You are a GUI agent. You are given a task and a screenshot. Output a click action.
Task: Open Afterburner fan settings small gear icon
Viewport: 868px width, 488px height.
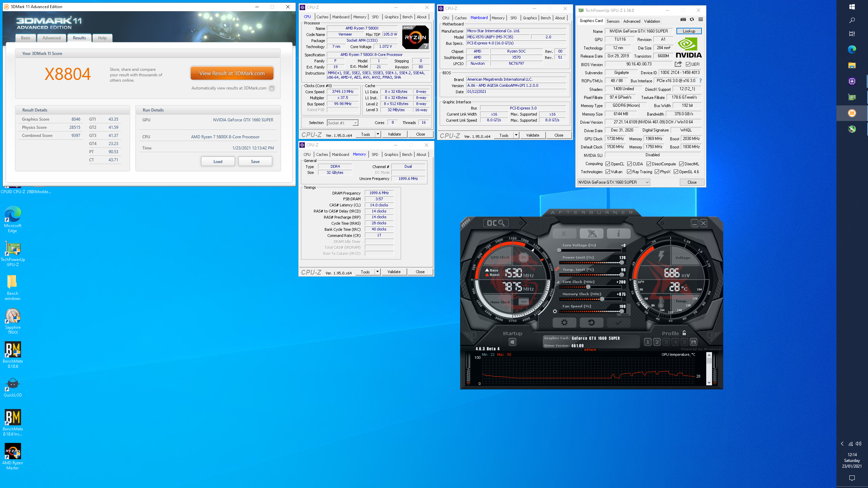[555, 311]
